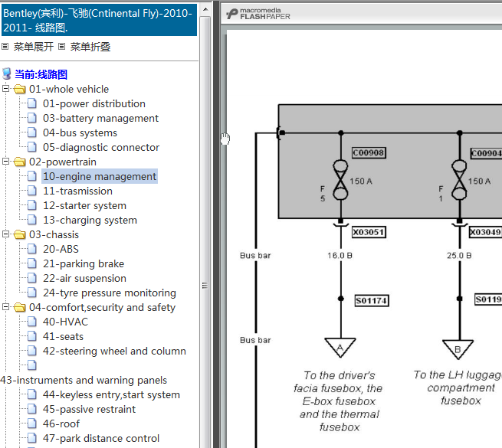
Task: Open 12-starter system diagram
Action: click(84, 205)
